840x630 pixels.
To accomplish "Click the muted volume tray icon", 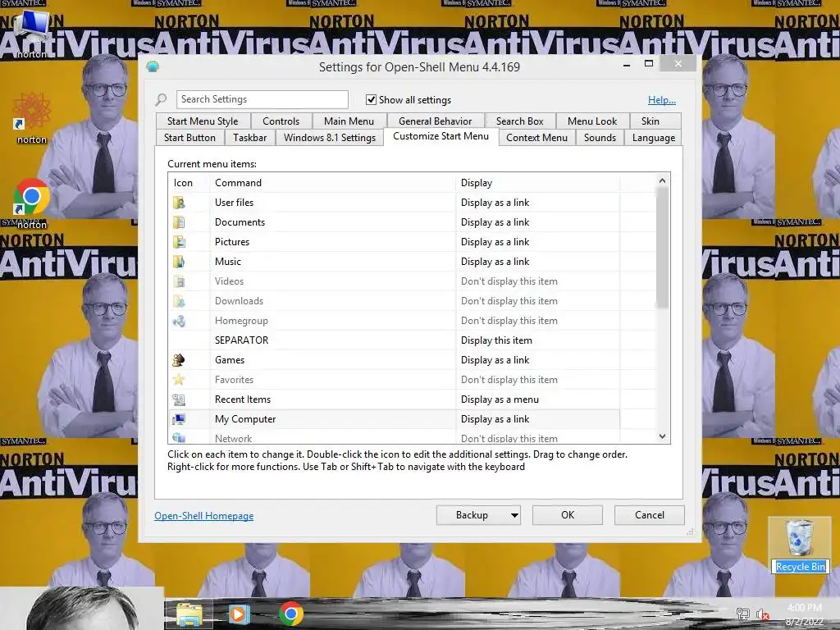I will pos(762,614).
